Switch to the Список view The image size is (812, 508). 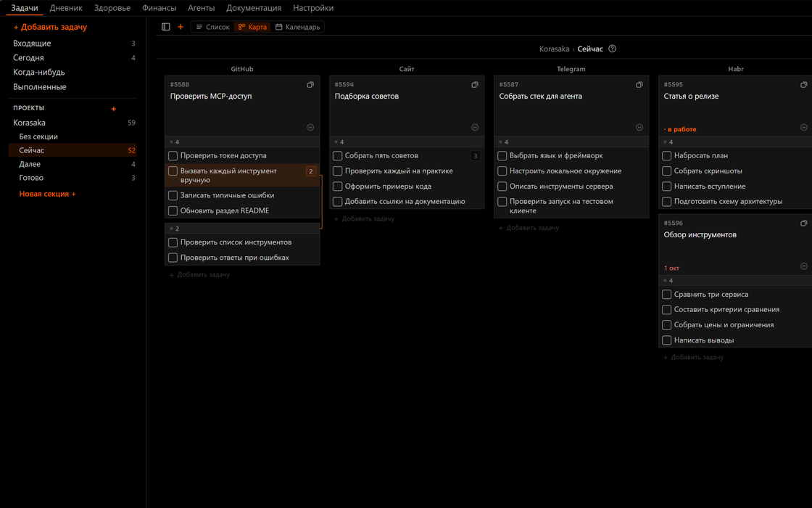[213, 27]
